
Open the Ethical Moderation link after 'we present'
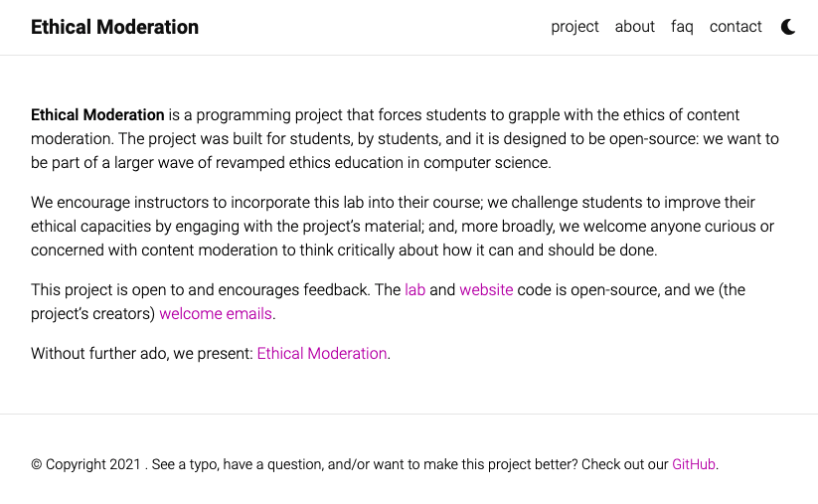tap(321, 353)
